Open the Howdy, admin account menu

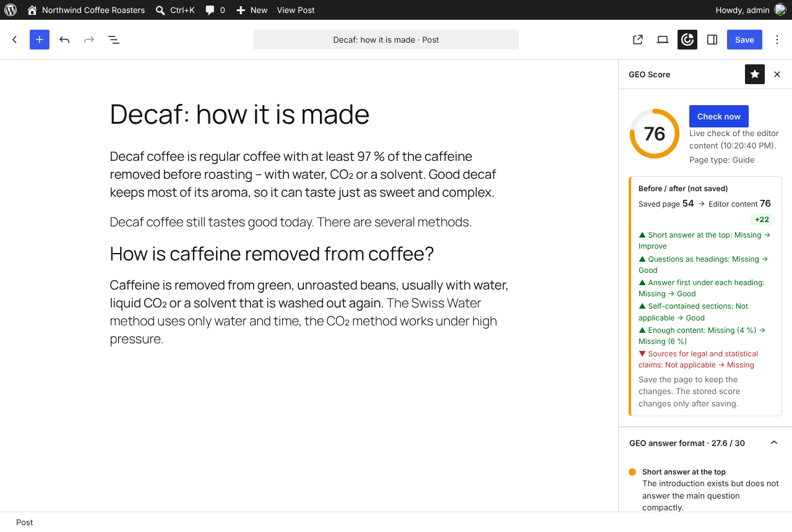(751, 10)
